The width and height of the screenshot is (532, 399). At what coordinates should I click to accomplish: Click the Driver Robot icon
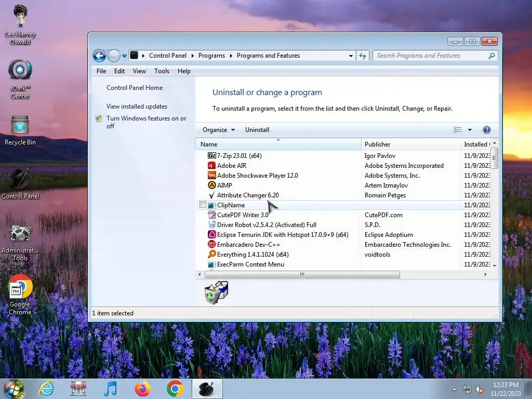[212, 224]
